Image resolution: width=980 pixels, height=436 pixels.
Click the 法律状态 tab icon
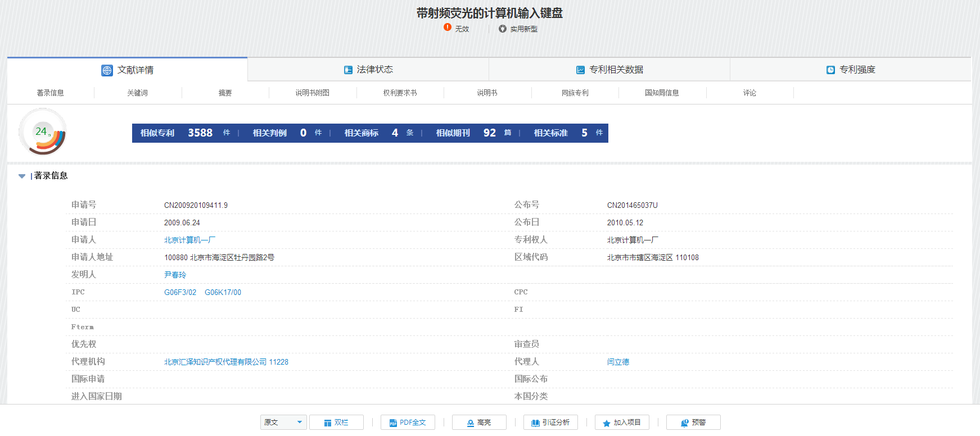tap(348, 70)
